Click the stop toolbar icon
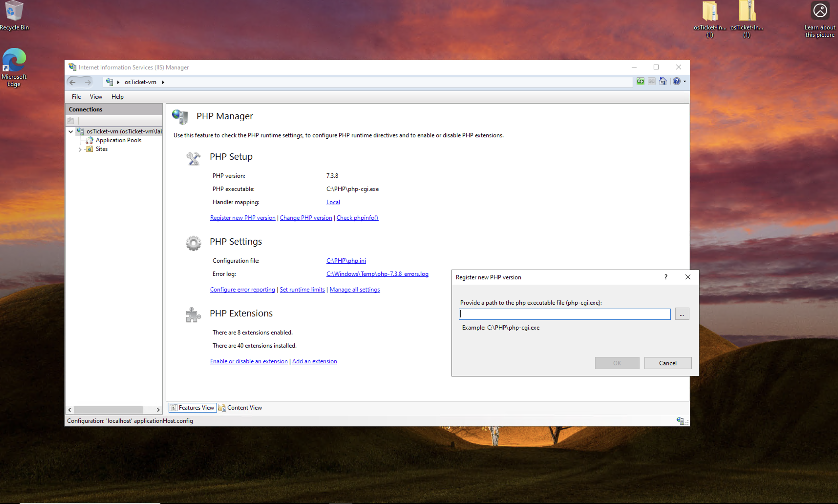The width and height of the screenshot is (838, 504). [x=651, y=81]
